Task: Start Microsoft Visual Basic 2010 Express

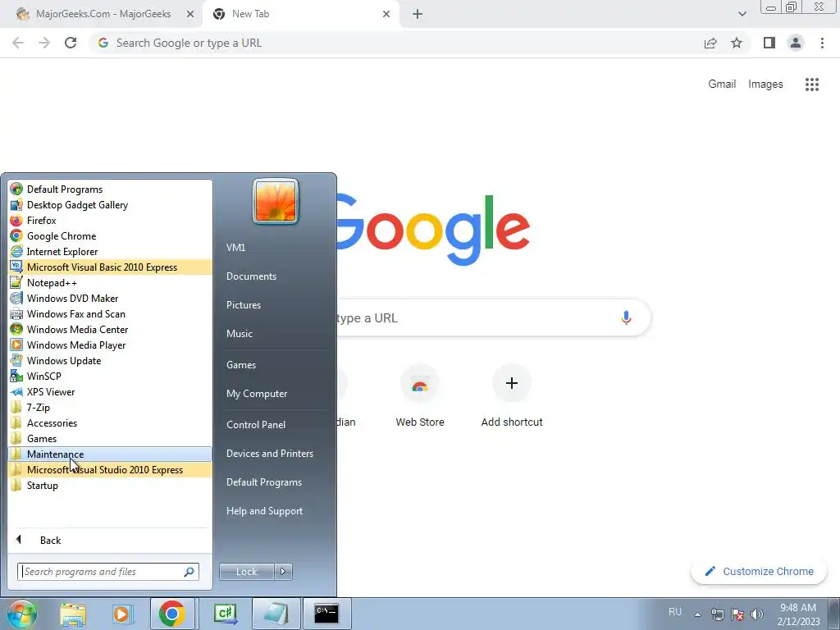Action: (x=110, y=267)
